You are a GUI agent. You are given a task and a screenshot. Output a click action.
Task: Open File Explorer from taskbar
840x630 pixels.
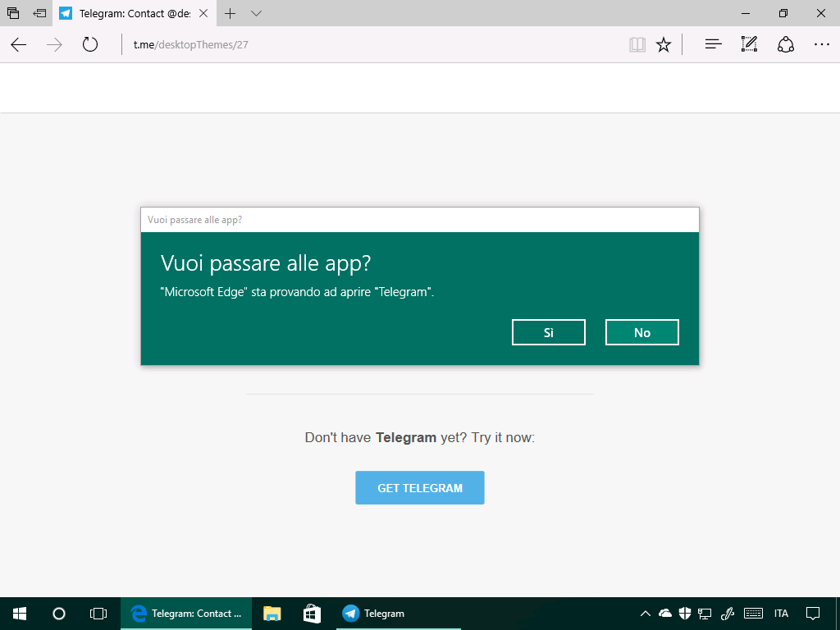[272, 614]
